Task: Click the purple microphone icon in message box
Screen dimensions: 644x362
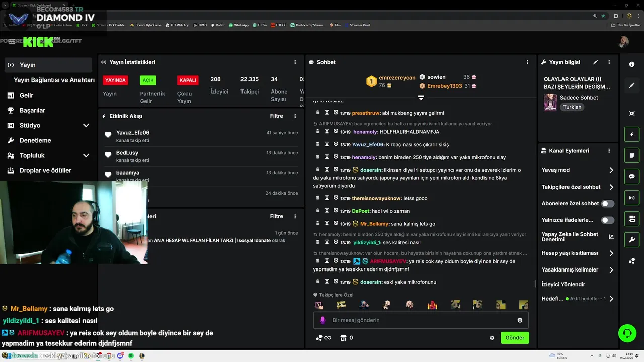Action: (x=323, y=320)
